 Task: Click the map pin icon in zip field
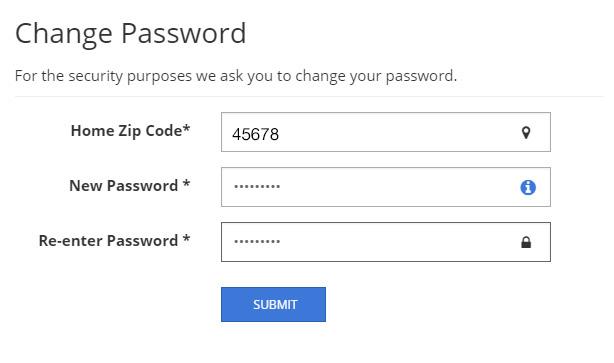coord(526,133)
